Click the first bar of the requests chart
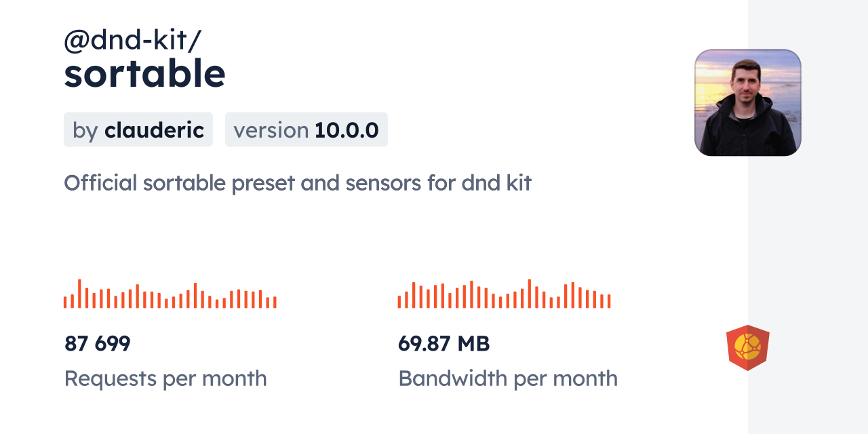This screenshot has height=434, width=868. click(x=65, y=302)
